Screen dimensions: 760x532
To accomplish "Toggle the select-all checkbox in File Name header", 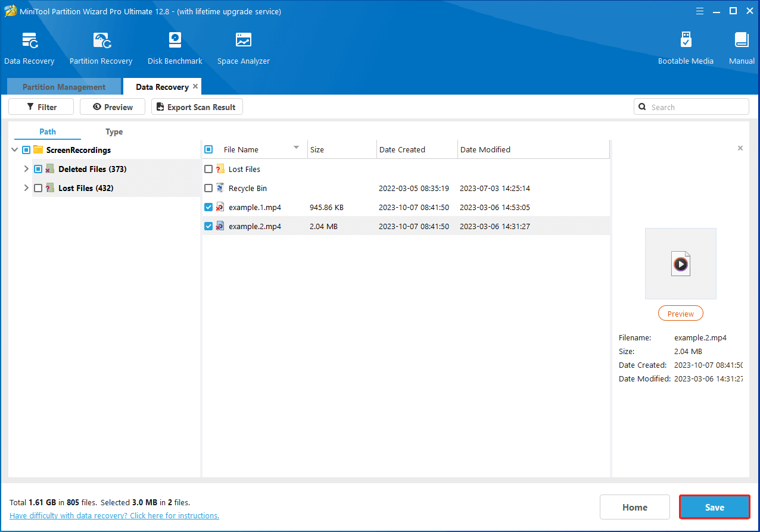I will pos(208,149).
